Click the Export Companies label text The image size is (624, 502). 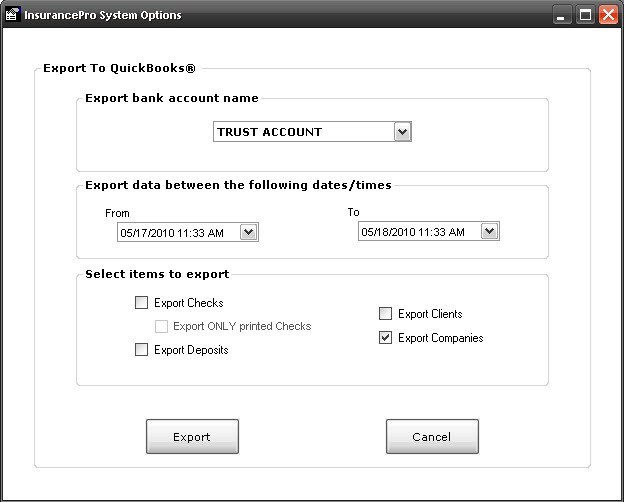[x=441, y=338]
